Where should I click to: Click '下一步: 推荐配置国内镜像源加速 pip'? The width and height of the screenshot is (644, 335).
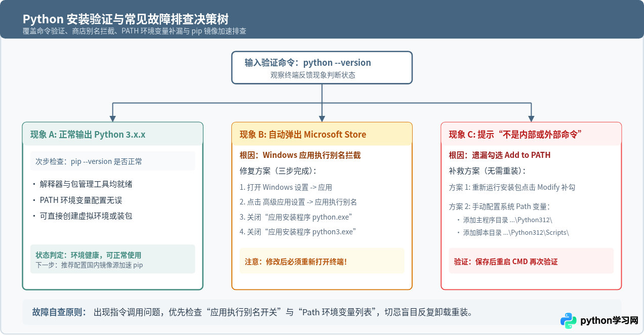[x=89, y=265]
